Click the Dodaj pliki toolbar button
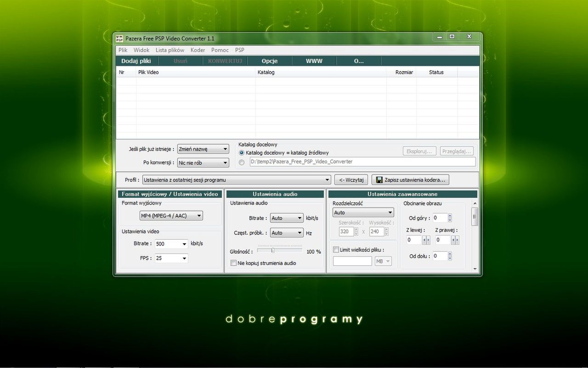 (136, 61)
